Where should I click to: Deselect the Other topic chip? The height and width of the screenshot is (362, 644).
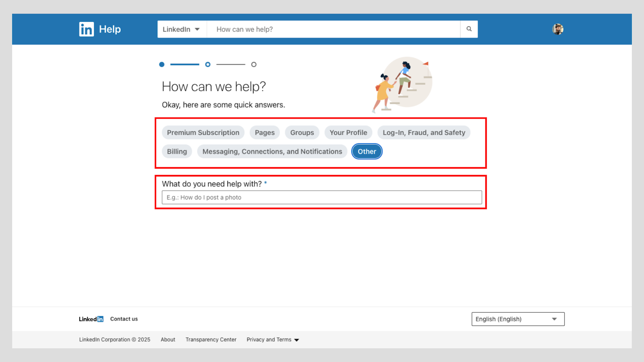367,151
